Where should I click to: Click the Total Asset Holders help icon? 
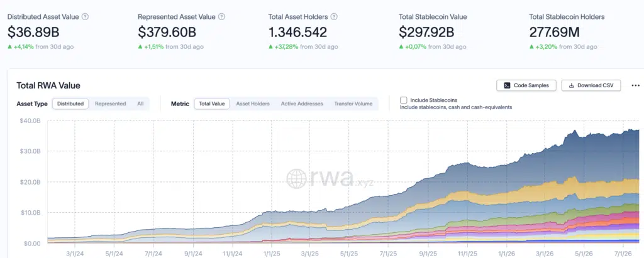click(x=334, y=17)
